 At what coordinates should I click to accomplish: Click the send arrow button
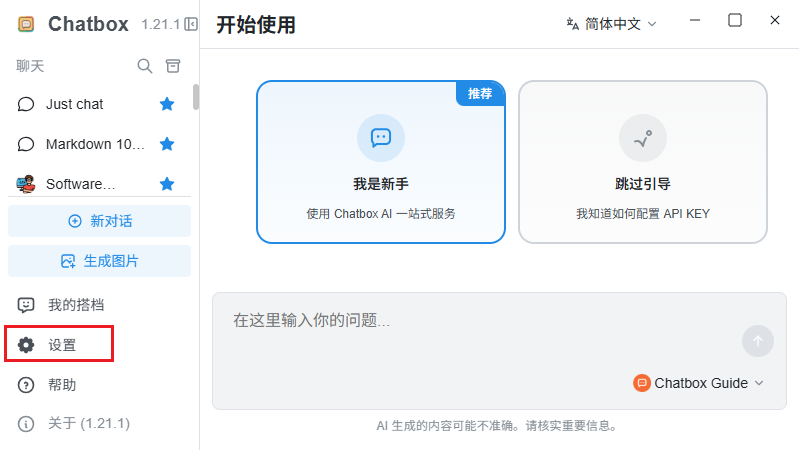[758, 341]
